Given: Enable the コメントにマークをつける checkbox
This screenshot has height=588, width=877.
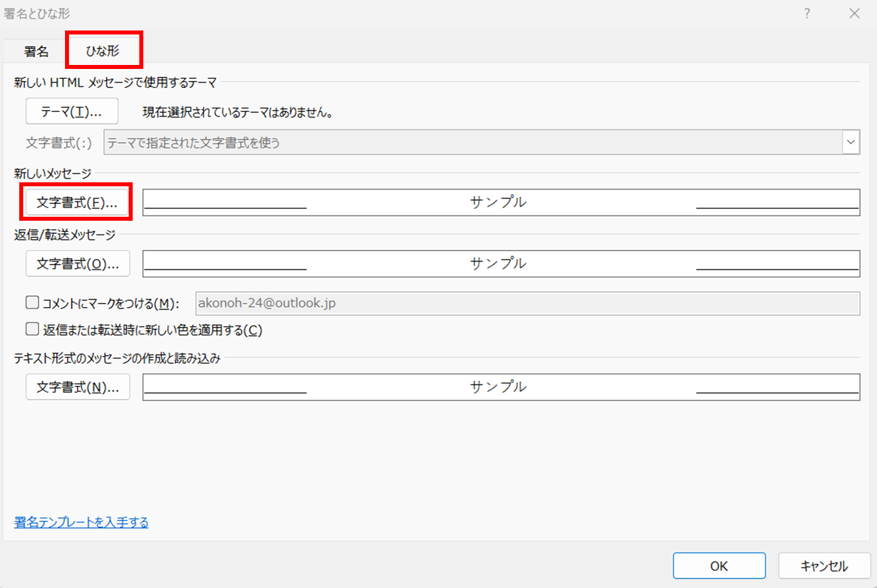Looking at the screenshot, I should pyautogui.click(x=32, y=304).
